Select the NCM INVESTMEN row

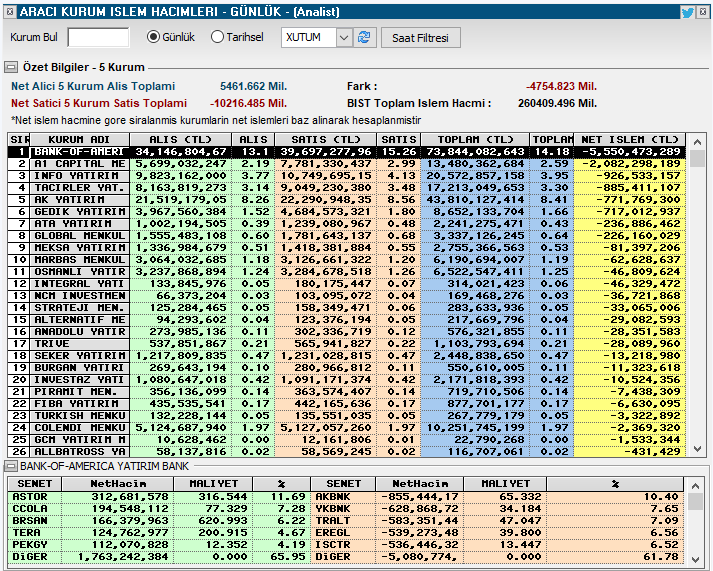346,296
